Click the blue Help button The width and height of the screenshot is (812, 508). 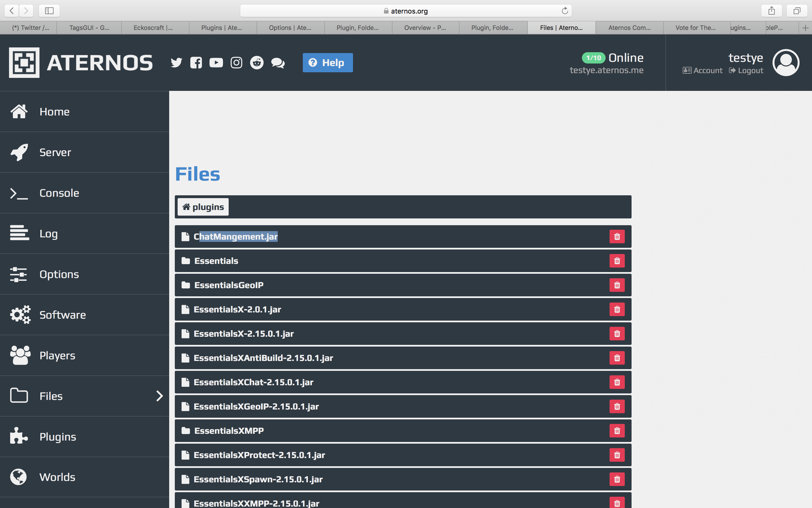coord(328,62)
